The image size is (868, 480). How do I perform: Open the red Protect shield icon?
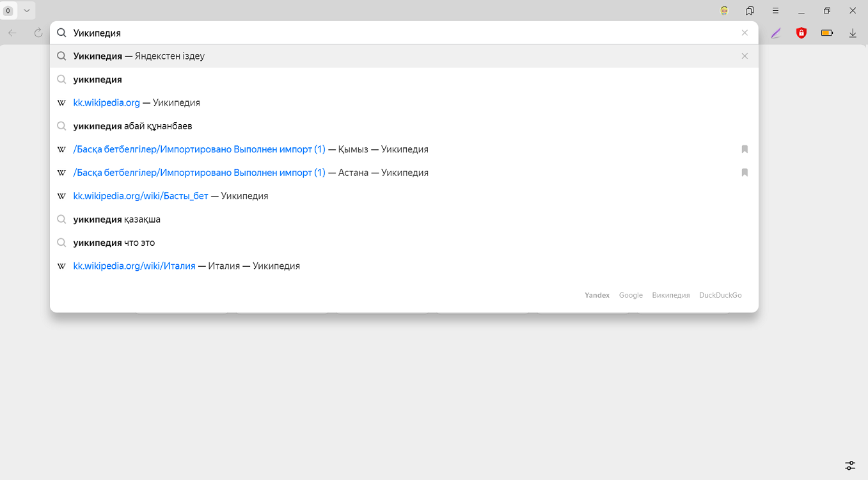(801, 33)
